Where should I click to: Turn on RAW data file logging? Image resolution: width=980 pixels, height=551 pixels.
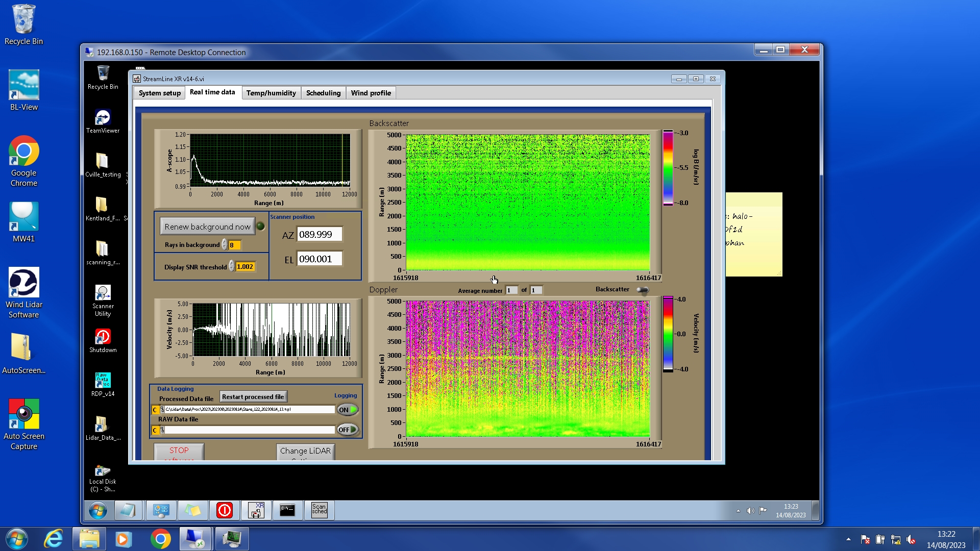(348, 430)
